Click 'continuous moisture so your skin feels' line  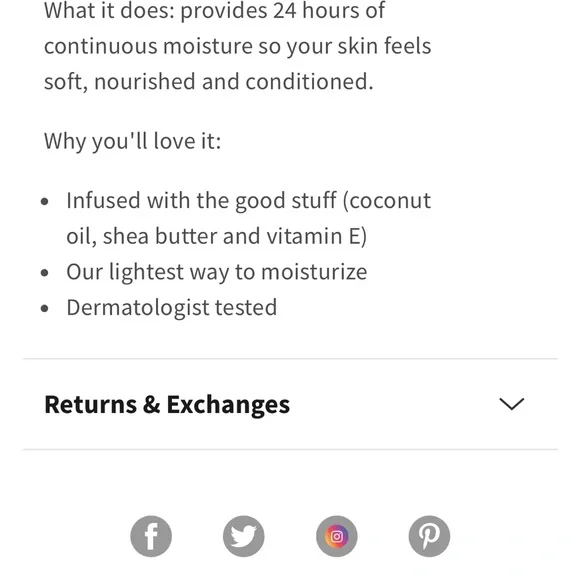point(237,46)
